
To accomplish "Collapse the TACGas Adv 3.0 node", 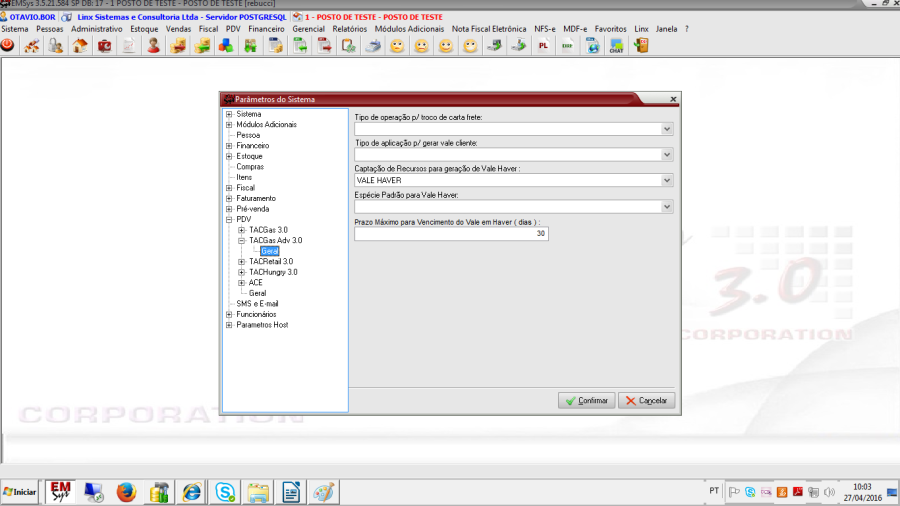I will coord(242,241).
